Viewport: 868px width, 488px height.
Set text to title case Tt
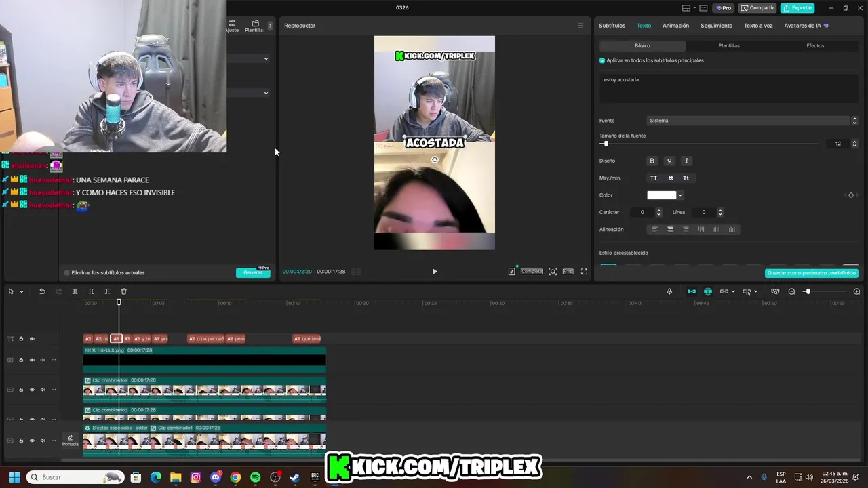[x=686, y=178]
